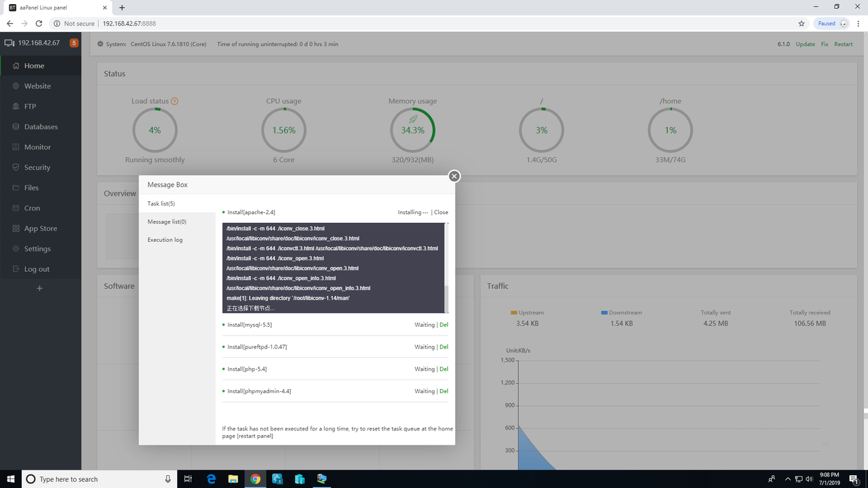The width and height of the screenshot is (868, 488).
Task: Click the Fix link in header
Action: (x=825, y=44)
